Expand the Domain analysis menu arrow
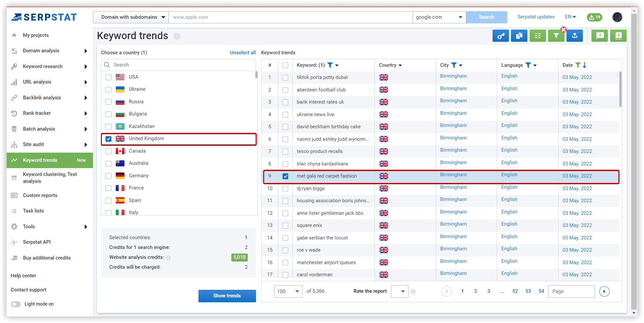 [86, 51]
